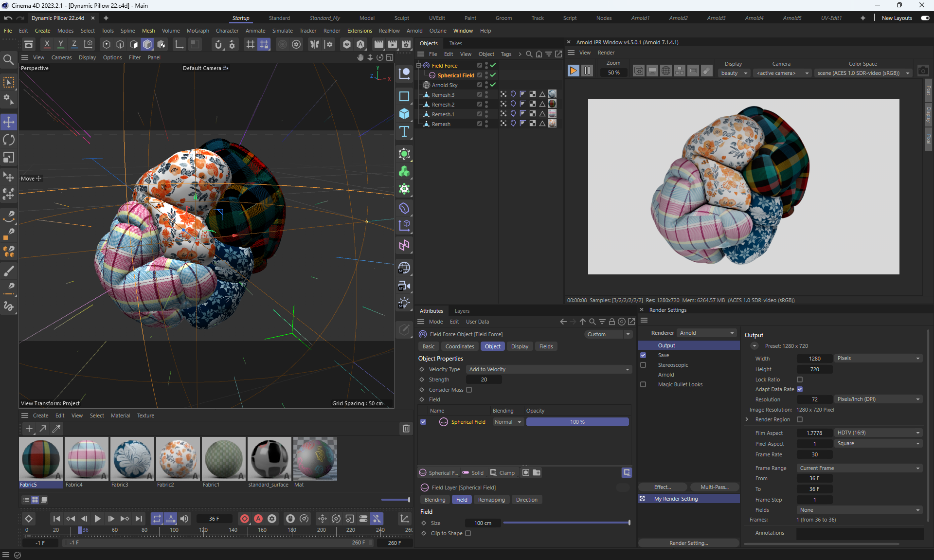
Task: Click the Scale tool icon
Action: pos(9,158)
